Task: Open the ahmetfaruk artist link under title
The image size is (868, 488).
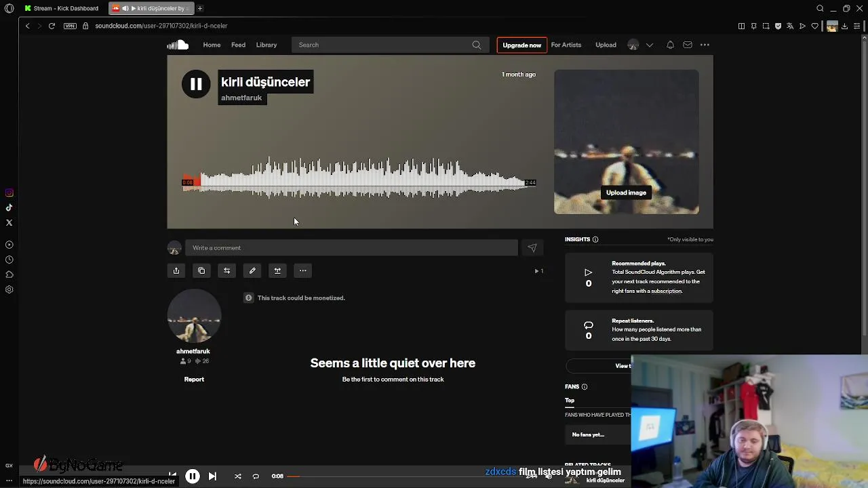Action: (241, 98)
